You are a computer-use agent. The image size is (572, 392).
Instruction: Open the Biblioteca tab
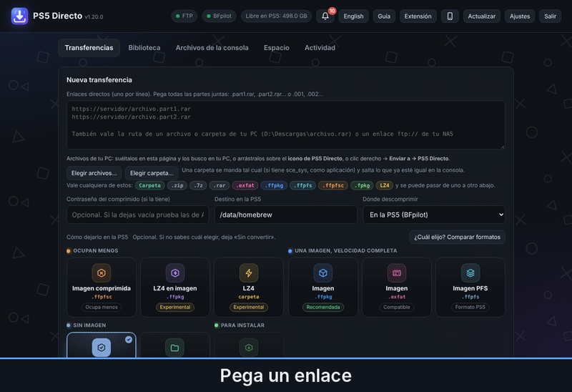(144, 48)
